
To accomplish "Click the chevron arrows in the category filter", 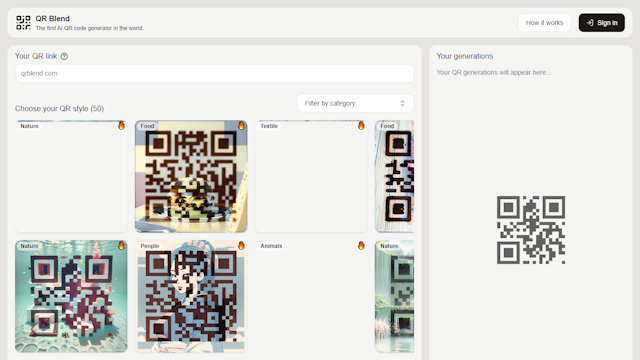I will click(x=402, y=103).
